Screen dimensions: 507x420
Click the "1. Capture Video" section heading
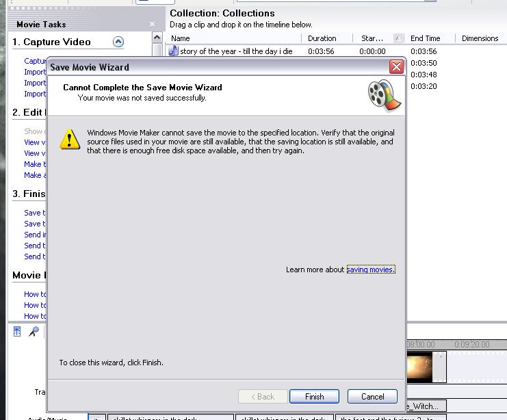51,42
